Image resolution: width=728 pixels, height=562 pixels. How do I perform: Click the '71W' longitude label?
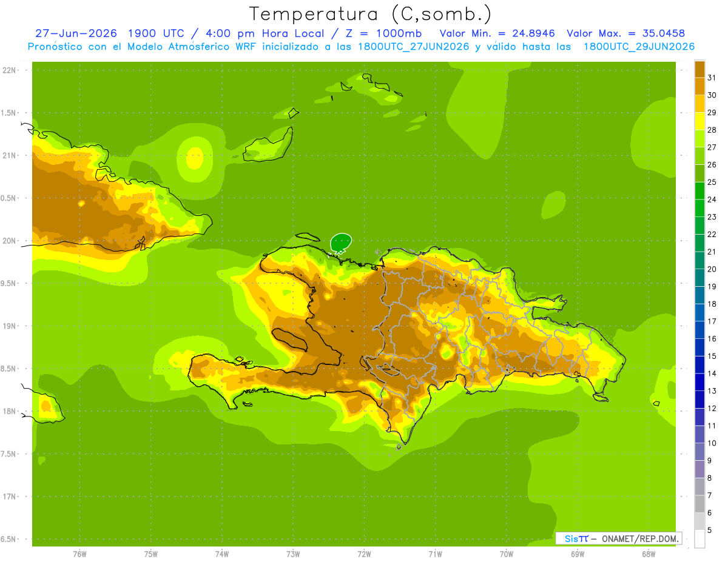435,554
